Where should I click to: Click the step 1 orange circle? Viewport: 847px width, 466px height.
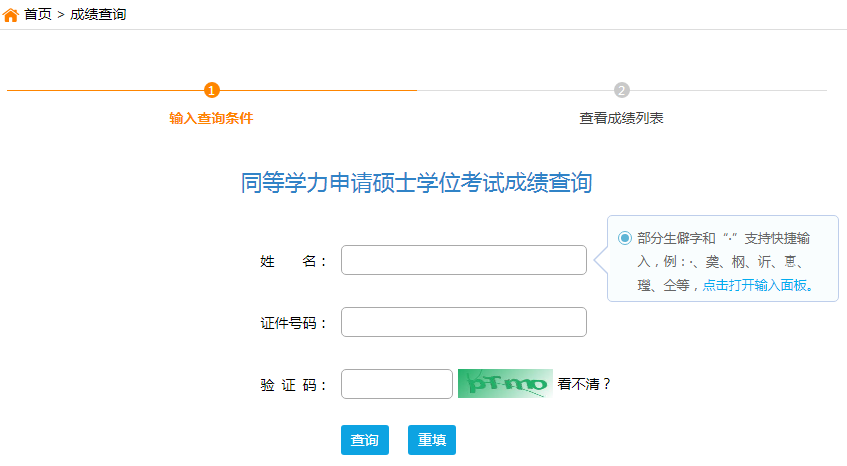click(212, 90)
